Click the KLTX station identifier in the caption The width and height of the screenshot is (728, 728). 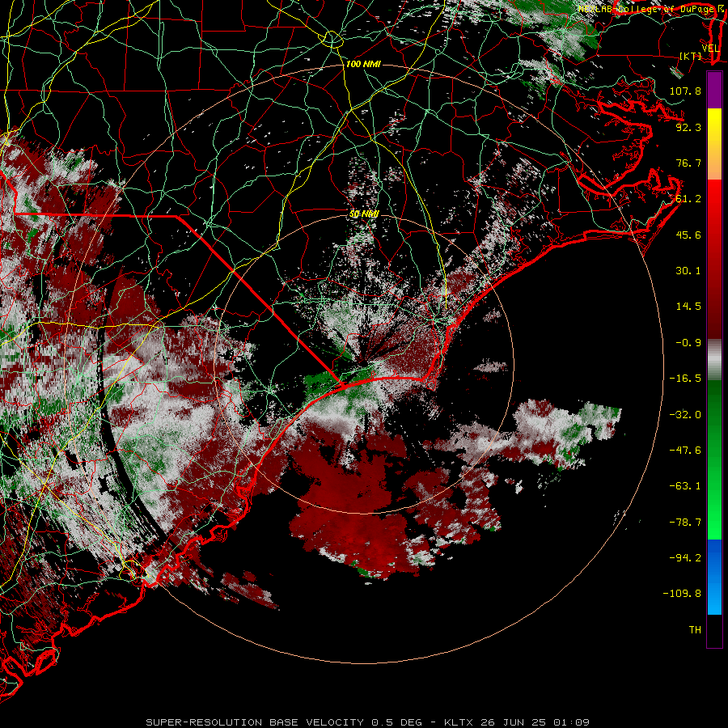(459, 722)
